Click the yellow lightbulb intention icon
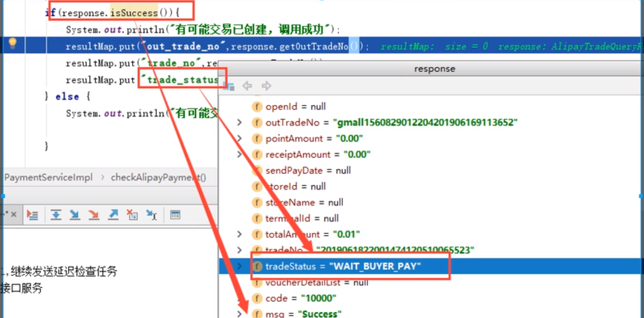 [x=12, y=44]
